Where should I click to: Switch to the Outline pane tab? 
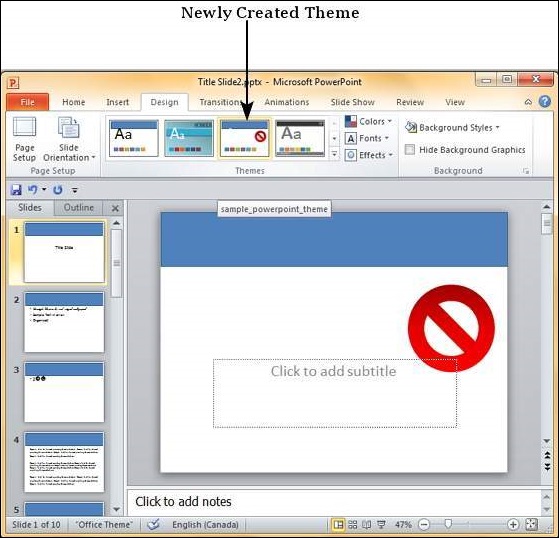click(x=78, y=207)
